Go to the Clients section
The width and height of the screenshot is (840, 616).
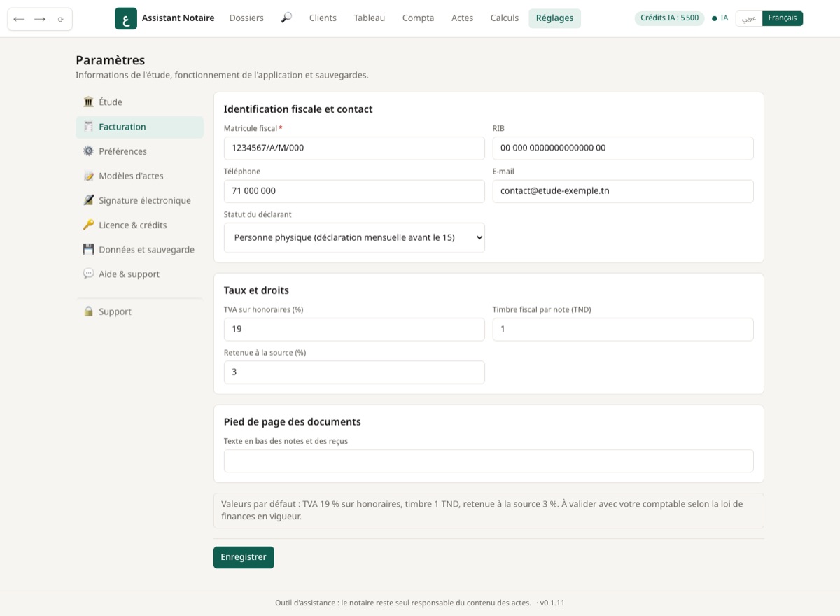tap(323, 18)
